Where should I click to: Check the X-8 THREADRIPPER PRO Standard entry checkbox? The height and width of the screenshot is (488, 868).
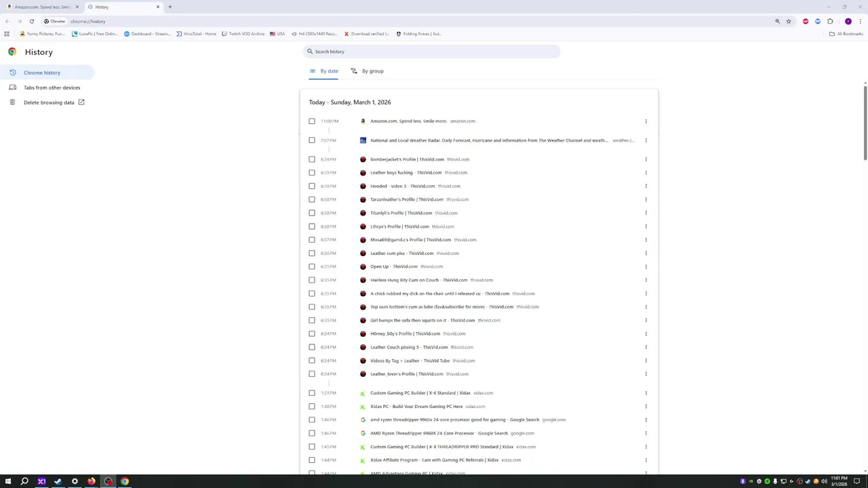[312, 447]
